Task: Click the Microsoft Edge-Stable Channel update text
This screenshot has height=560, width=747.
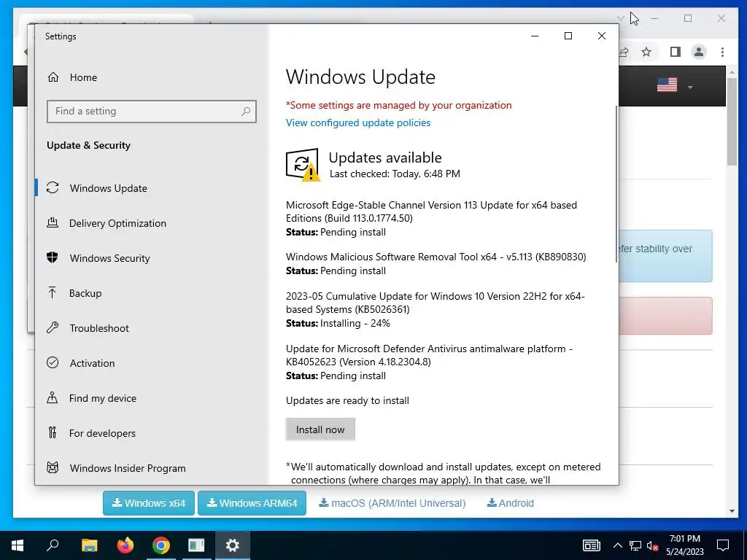Action: coord(431,211)
